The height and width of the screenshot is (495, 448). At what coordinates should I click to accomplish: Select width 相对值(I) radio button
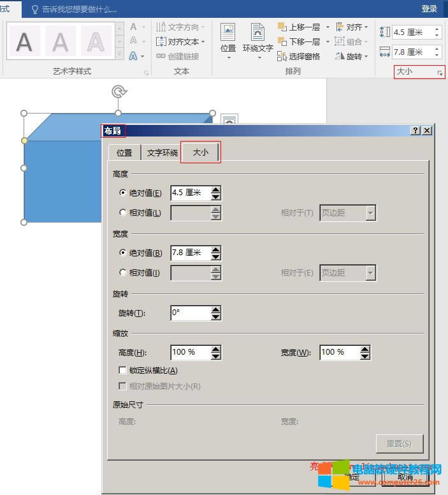point(123,272)
